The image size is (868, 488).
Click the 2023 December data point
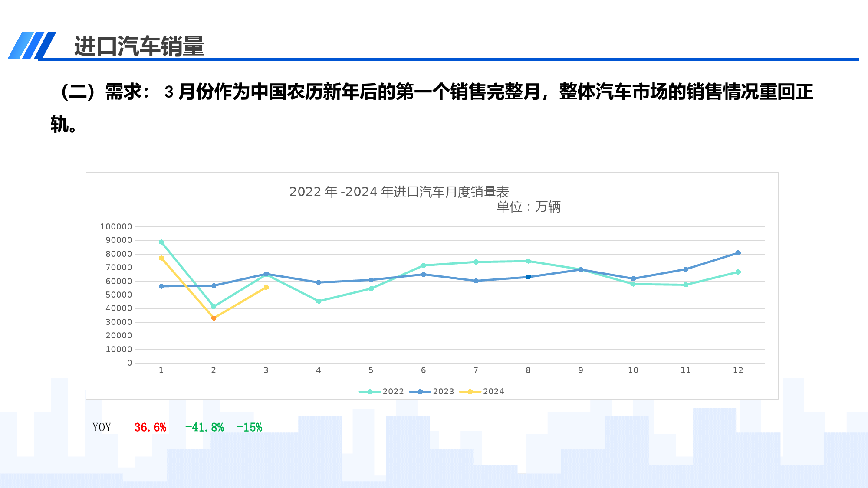tap(738, 253)
